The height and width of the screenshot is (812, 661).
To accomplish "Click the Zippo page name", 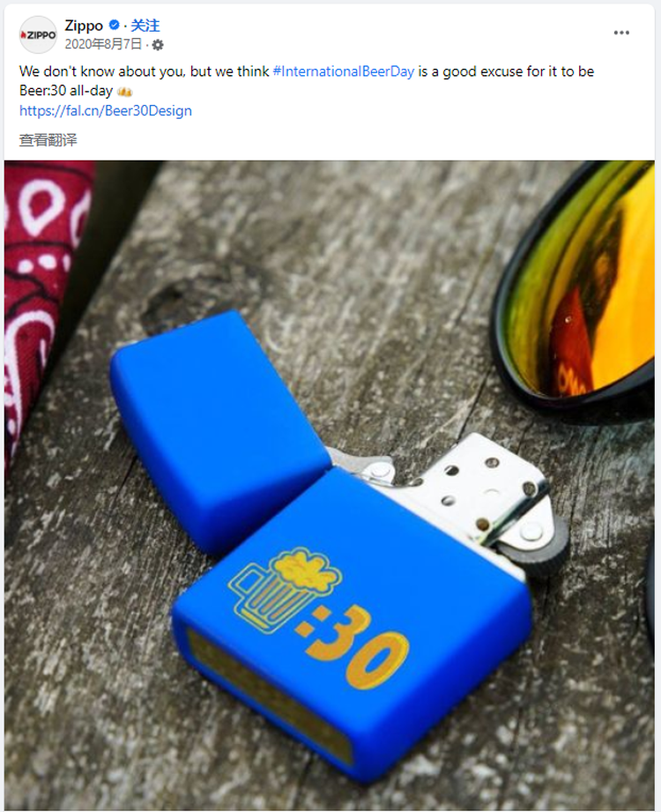I will coord(84,26).
